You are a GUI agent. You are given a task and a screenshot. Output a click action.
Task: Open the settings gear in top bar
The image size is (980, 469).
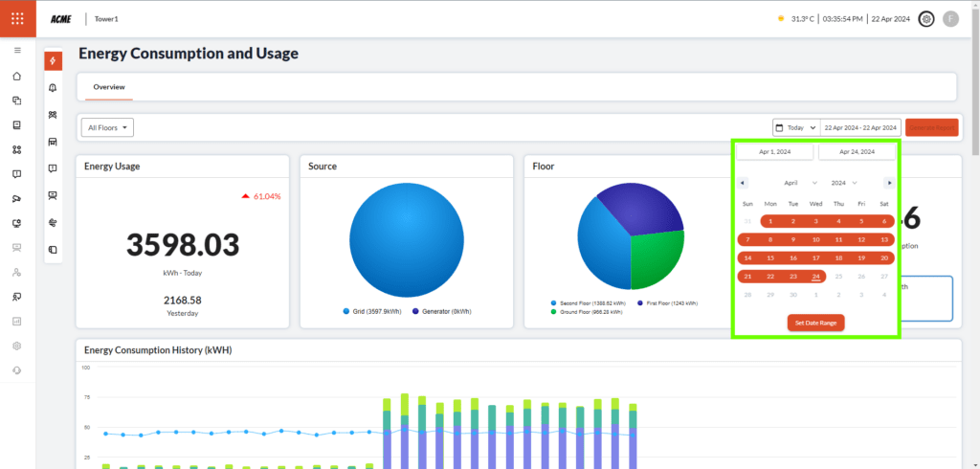pos(925,18)
